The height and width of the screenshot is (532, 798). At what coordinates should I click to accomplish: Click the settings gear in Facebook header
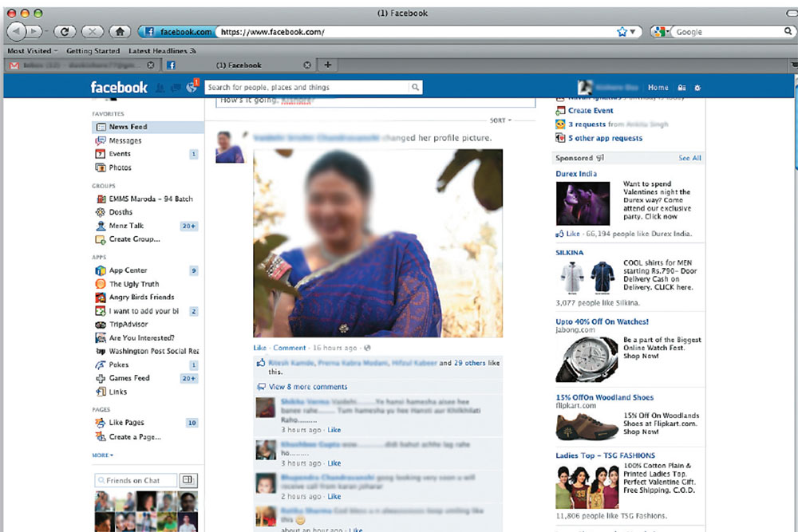(697, 88)
